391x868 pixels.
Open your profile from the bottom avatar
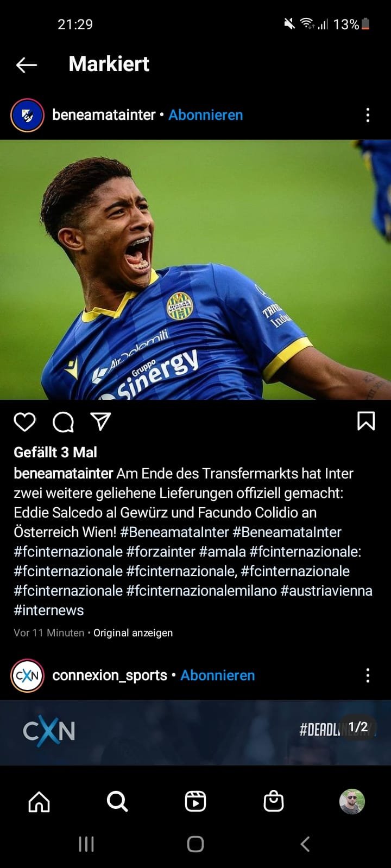point(352,801)
